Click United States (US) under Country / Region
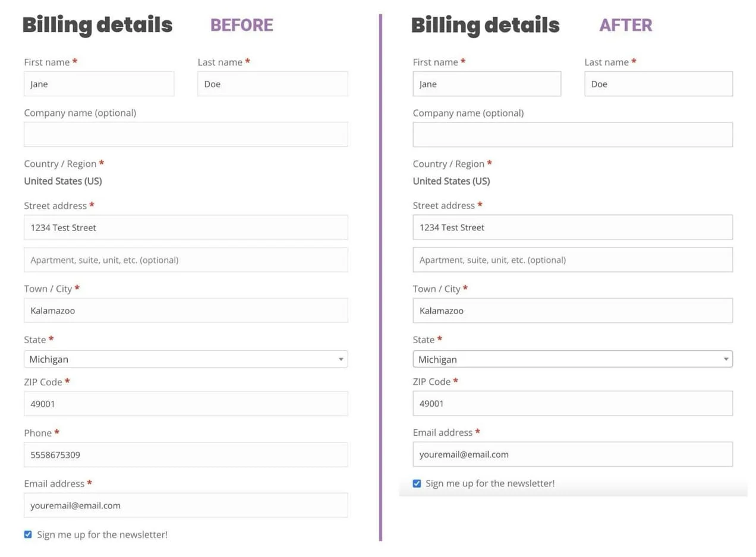Viewport: 756px width, 557px height. [x=62, y=181]
